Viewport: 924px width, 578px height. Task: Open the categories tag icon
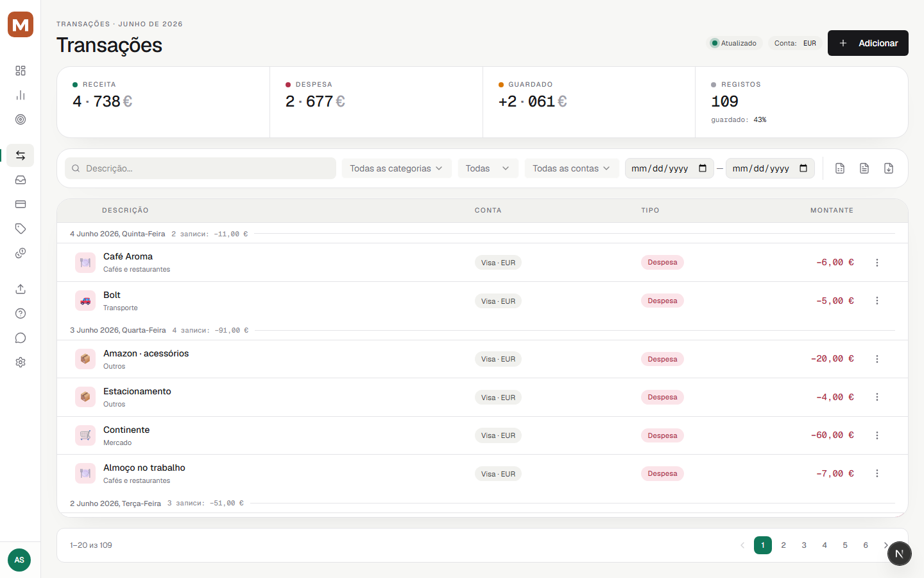coord(21,229)
